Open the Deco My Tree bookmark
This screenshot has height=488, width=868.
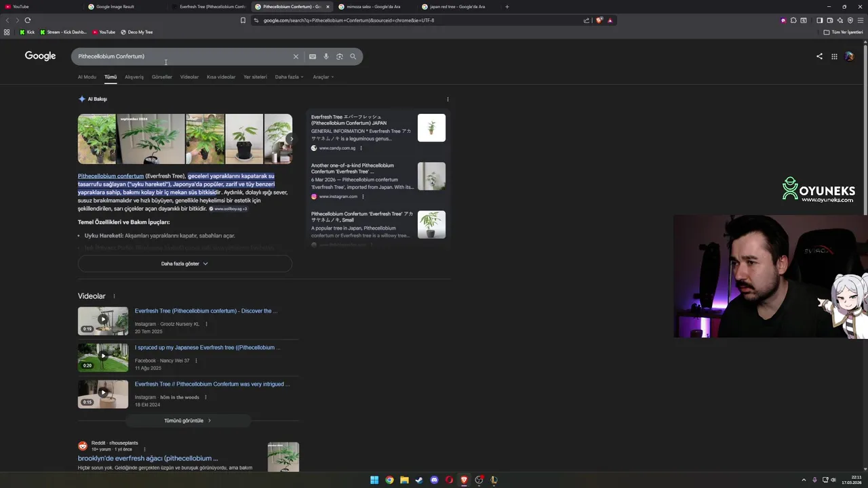(x=136, y=32)
